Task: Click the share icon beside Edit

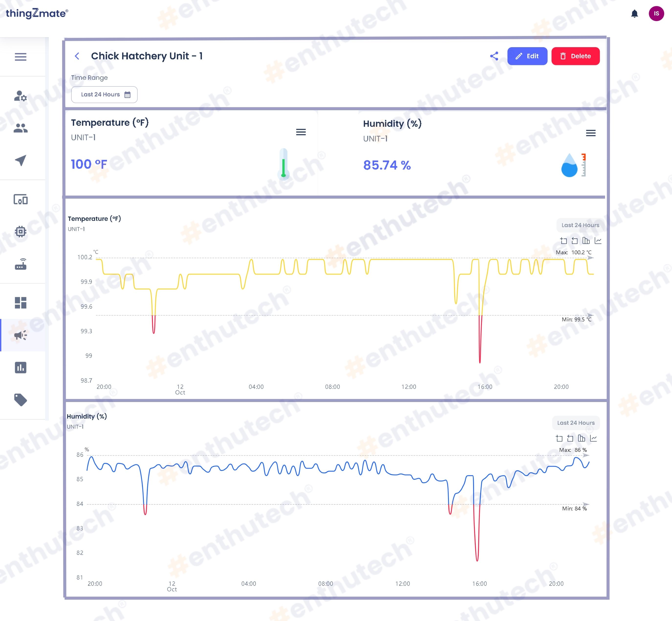Action: point(494,56)
